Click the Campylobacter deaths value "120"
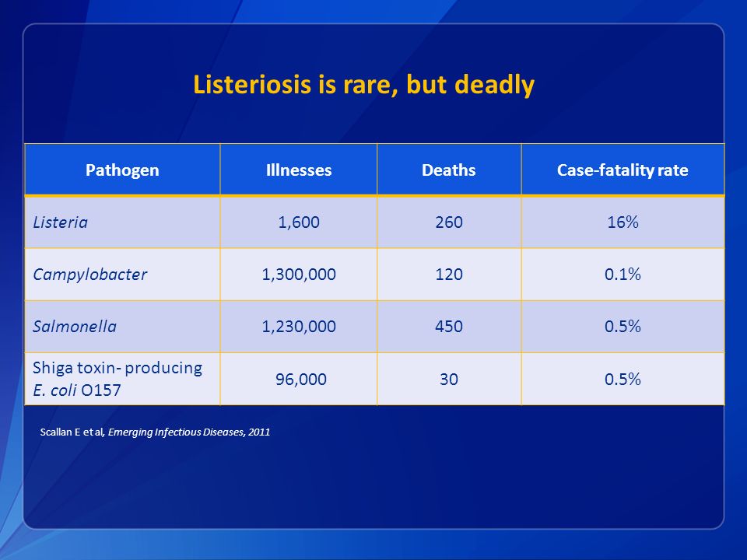747x560 pixels. [x=449, y=275]
